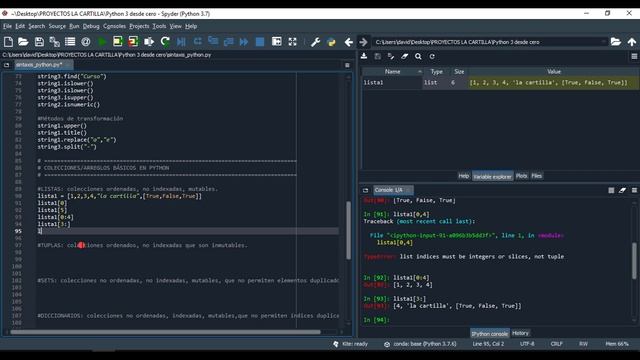
Task: Switch to the Files tab
Action: 537,176
